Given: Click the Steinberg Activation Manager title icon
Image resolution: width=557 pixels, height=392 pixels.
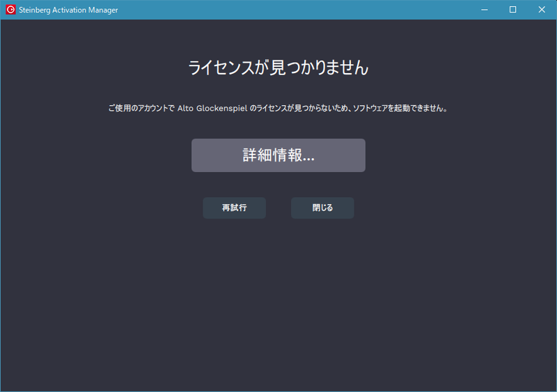Looking at the screenshot, I should 10,10.
